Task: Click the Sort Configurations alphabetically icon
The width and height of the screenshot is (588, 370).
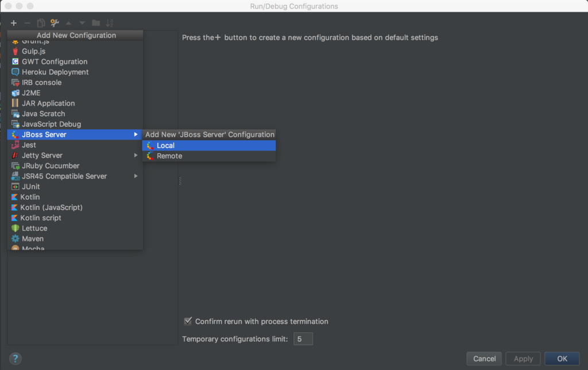Action: (x=110, y=23)
